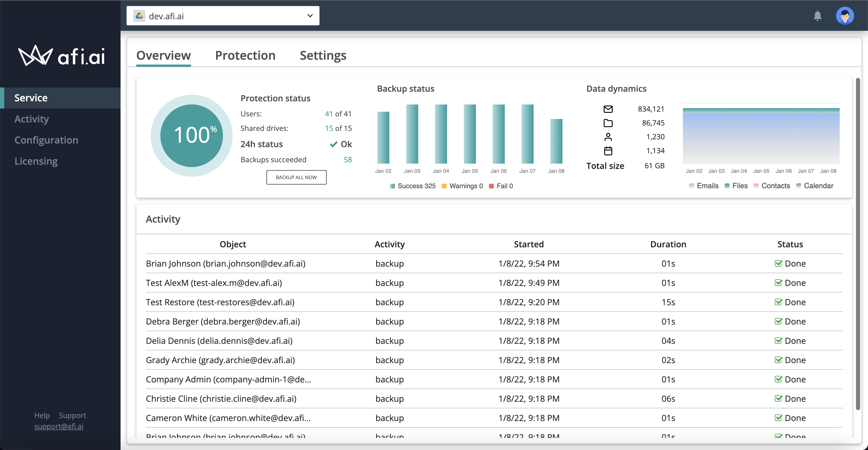This screenshot has height=450, width=868.
Task: Click Done check icon for Christie Cline row
Action: coord(778,398)
